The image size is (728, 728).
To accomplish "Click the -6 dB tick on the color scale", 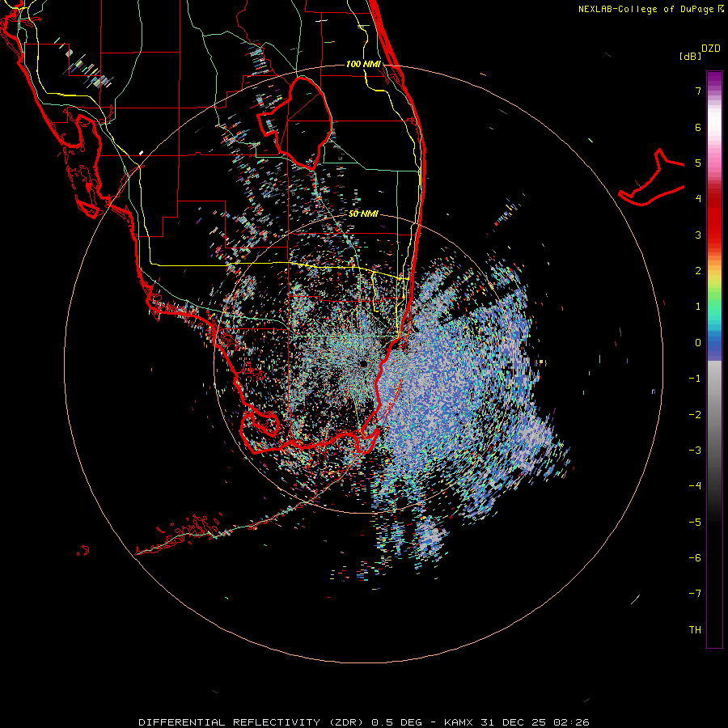I will coord(695,557).
